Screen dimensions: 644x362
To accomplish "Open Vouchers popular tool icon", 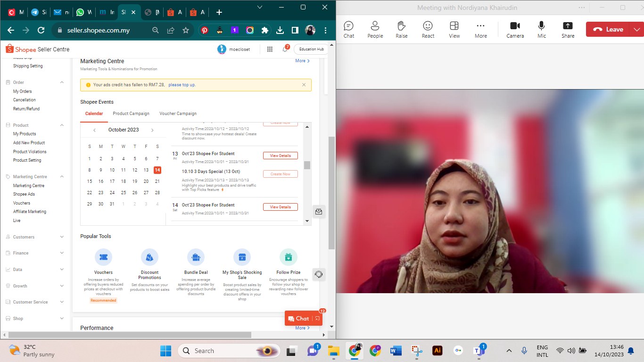I will click(103, 257).
